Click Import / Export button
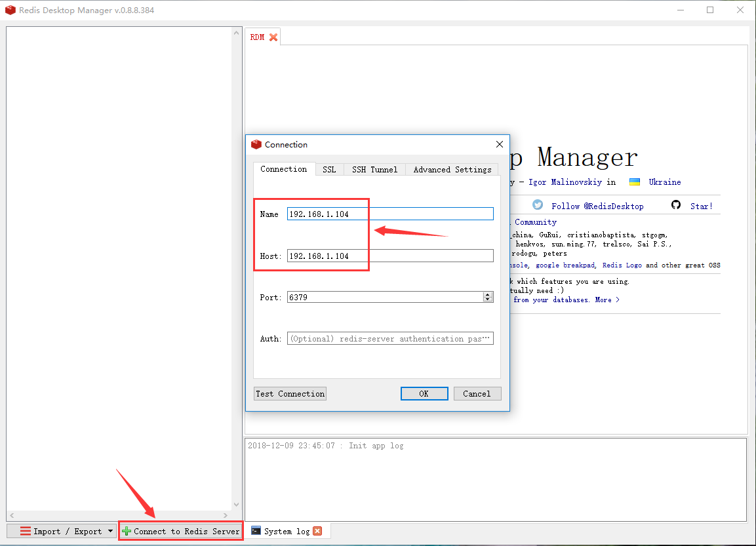 (x=61, y=531)
